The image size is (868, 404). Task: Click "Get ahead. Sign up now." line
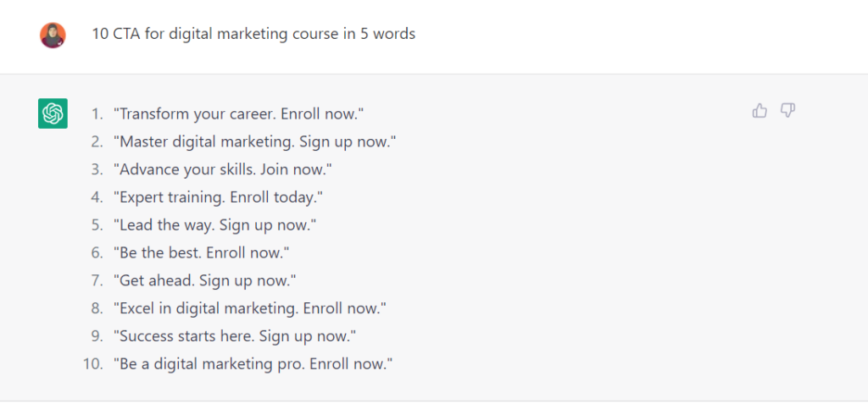(205, 280)
